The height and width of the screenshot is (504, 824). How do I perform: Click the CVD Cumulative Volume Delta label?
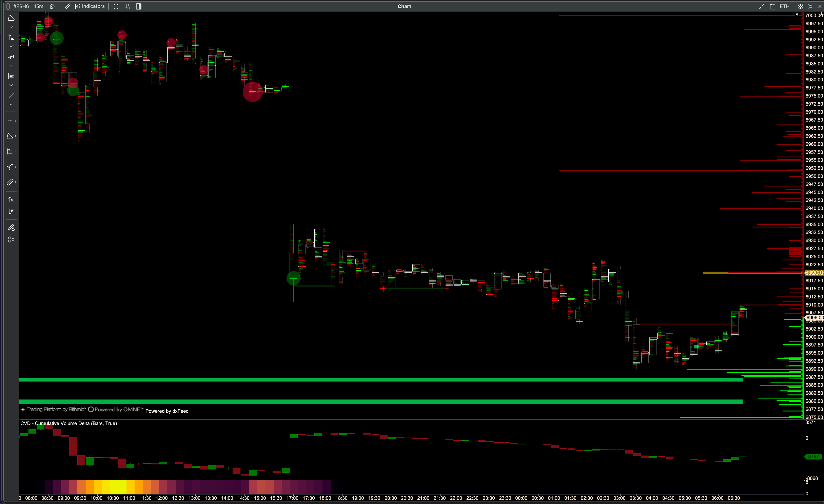68,423
